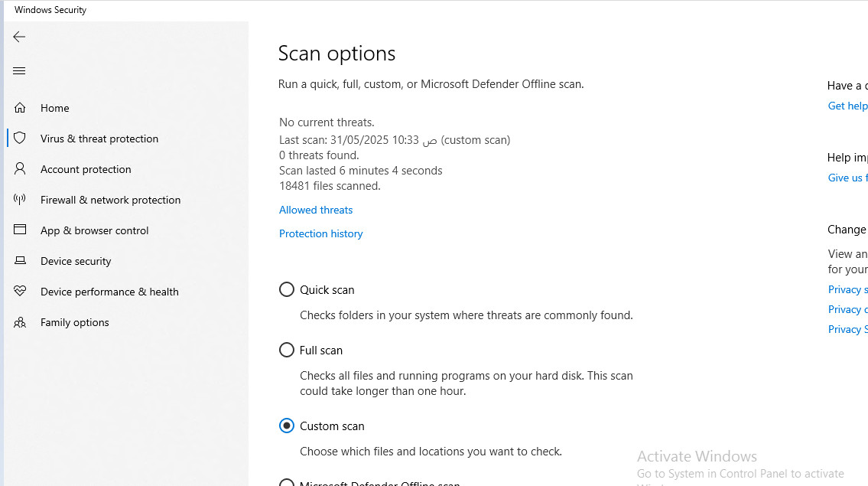Image resolution: width=868 pixels, height=486 pixels.
Task: Select the Full scan radio button
Action: [286, 350]
